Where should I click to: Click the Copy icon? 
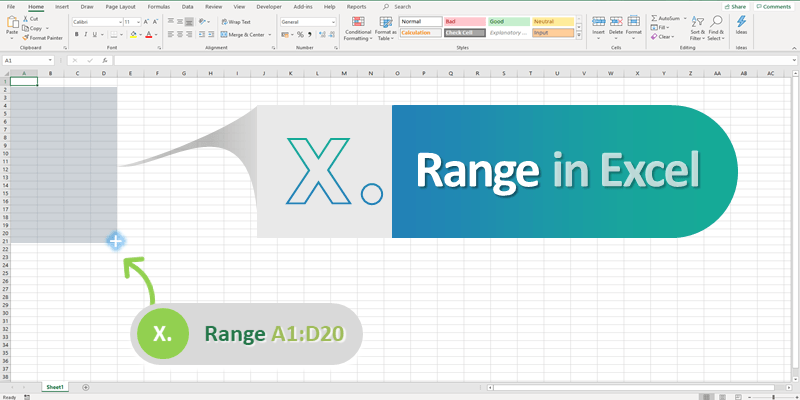point(26,29)
